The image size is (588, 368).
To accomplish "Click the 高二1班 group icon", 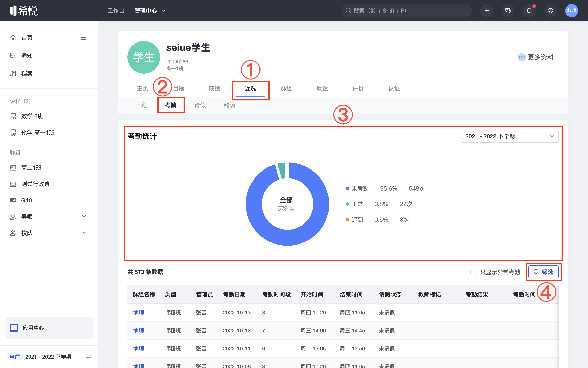I will point(13,168).
